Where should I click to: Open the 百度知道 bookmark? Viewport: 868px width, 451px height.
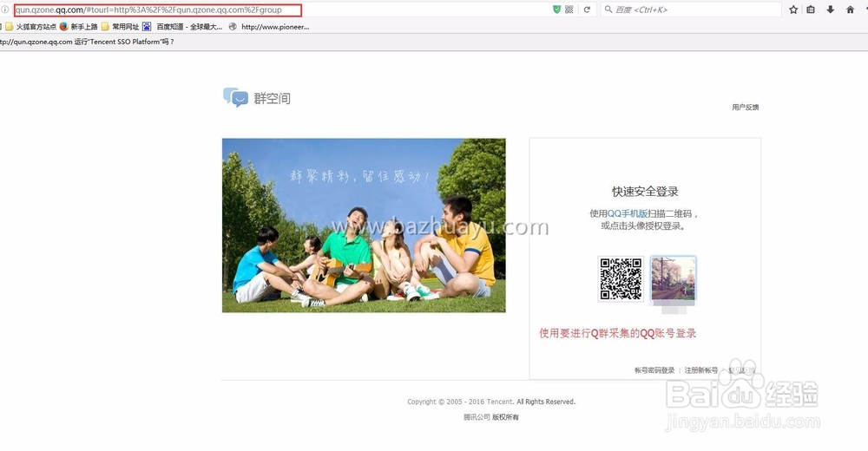coord(182,27)
